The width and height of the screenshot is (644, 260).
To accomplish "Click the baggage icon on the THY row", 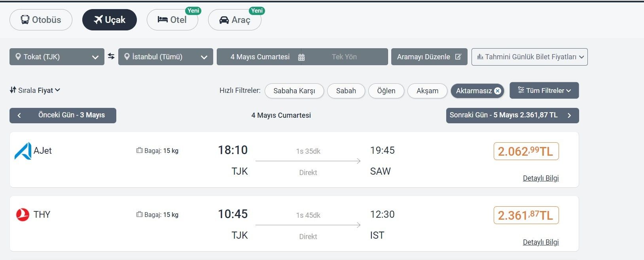I will point(139,214).
